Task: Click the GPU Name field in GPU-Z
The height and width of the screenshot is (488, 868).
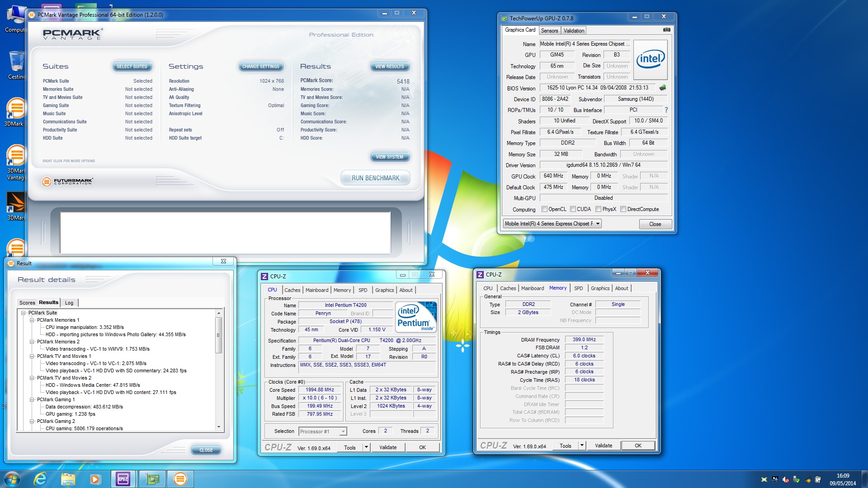Action: 585,44
